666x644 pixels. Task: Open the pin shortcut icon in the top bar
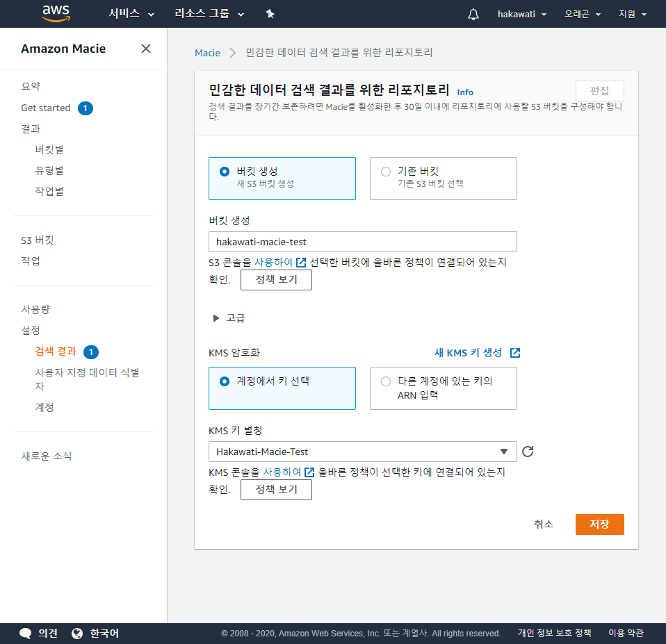pos(270,14)
